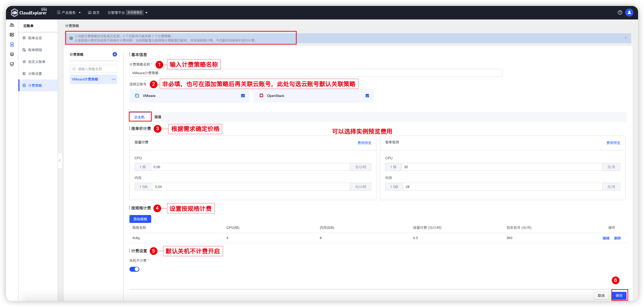Click the 保存 button
The image size is (644, 307).
(619, 295)
